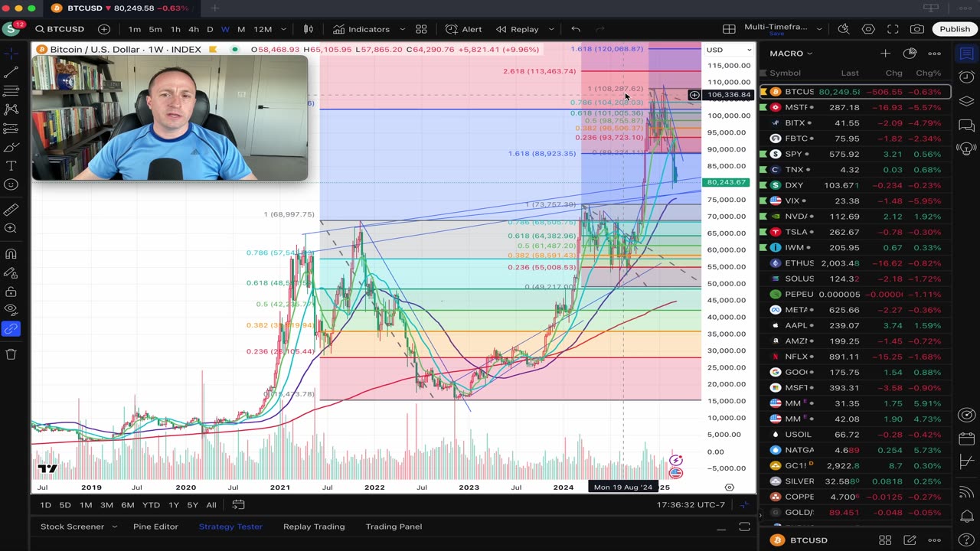Select the brush drawing tool
Image resolution: width=980 pixels, height=551 pixels.
11,147
